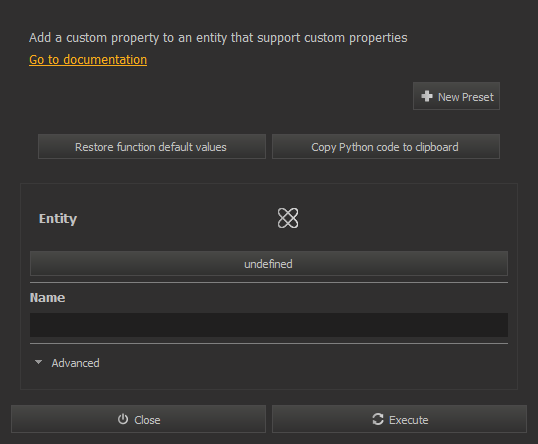The image size is (538, 444).
Task: Click the plus icon on New Preset
Action: 427,96
